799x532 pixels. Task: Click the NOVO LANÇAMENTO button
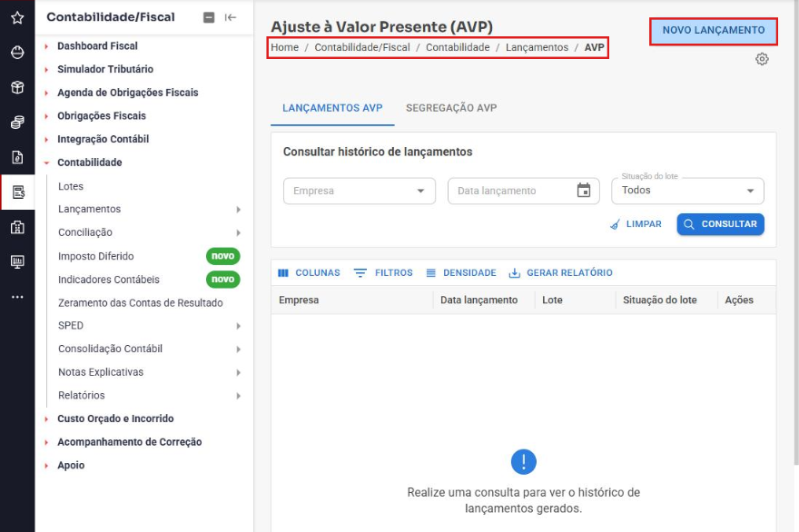coord(714,31)
